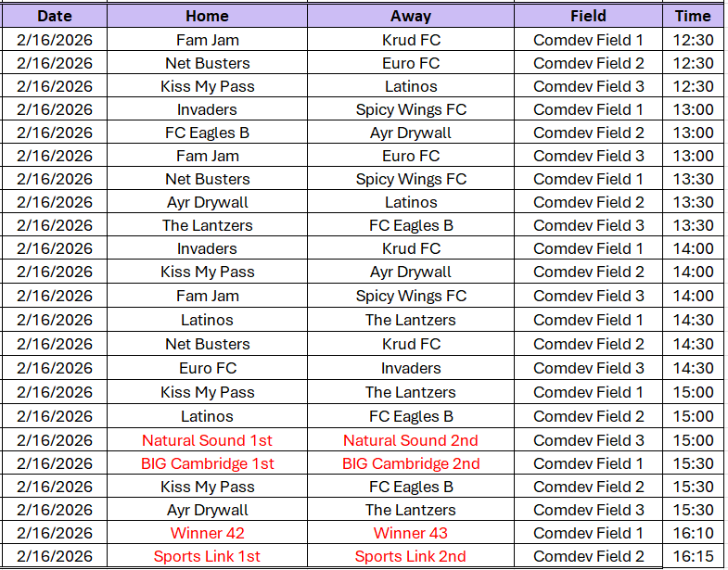Select the Home column header cell
Image resolution: width=728 pixels, height=570 pixels.
tap(207, 16)
